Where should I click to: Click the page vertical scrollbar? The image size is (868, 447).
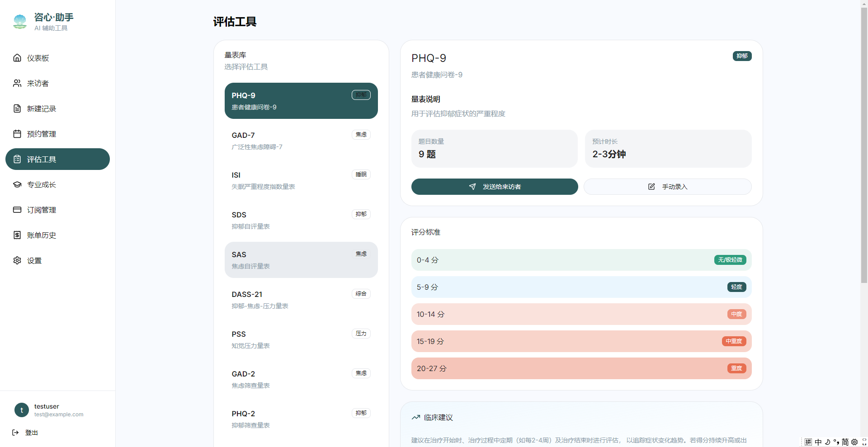pyautogui.click(x=864, y=145)
